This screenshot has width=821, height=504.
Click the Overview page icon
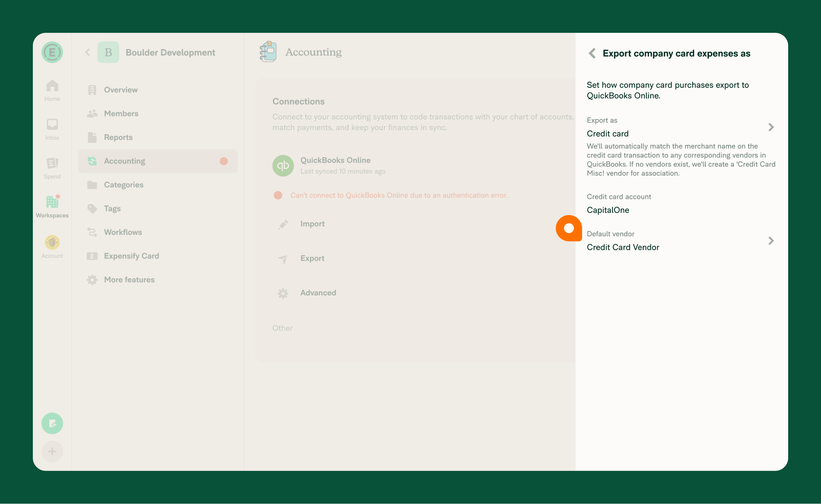pyautogui.click(x=92, y=90)
